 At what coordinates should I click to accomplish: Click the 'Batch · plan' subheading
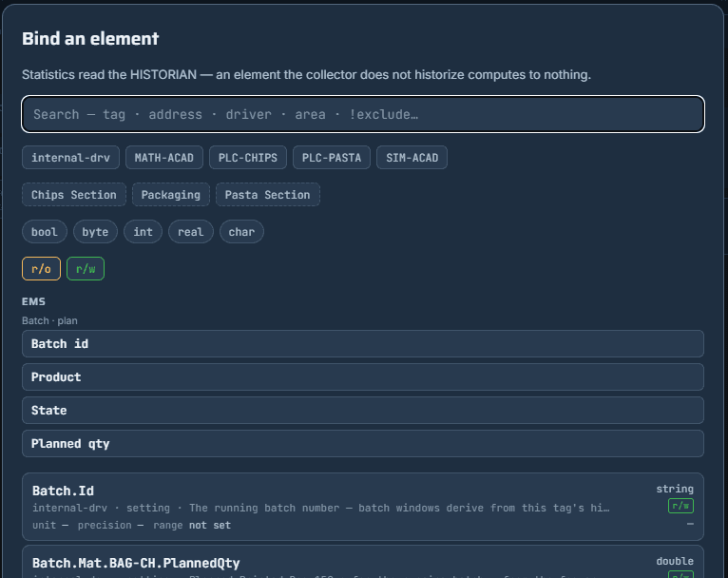click(x=49, y=320)
